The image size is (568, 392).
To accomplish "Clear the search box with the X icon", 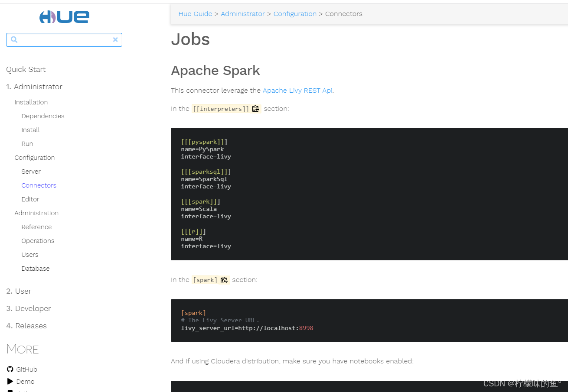I will click(115, 40).
